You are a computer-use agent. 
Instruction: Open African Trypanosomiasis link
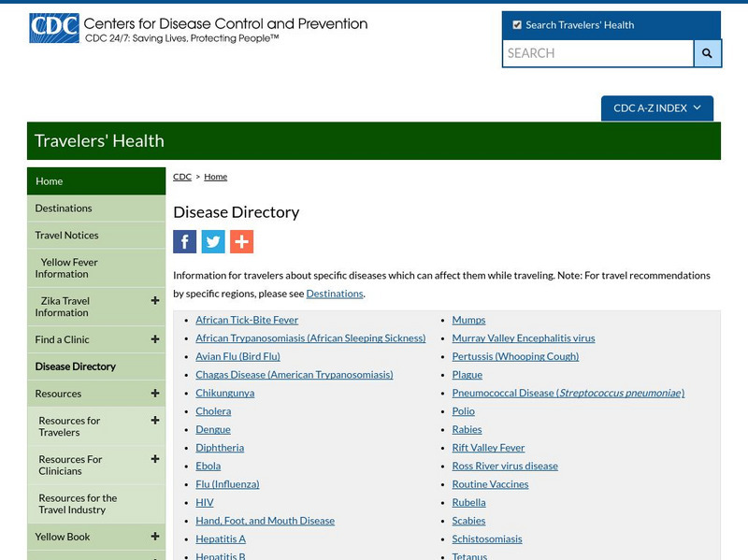310,338
